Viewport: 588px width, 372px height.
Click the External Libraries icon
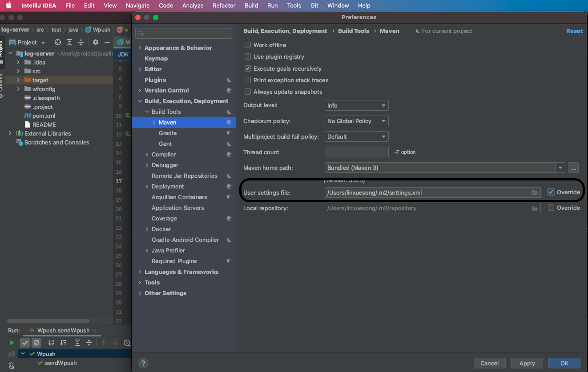[20, 133]
